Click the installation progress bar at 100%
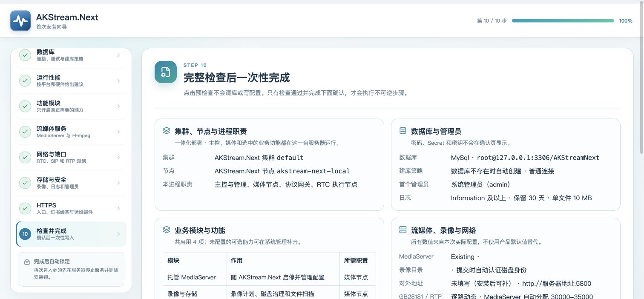Viewport: 644px width, 299px height. 563,20
